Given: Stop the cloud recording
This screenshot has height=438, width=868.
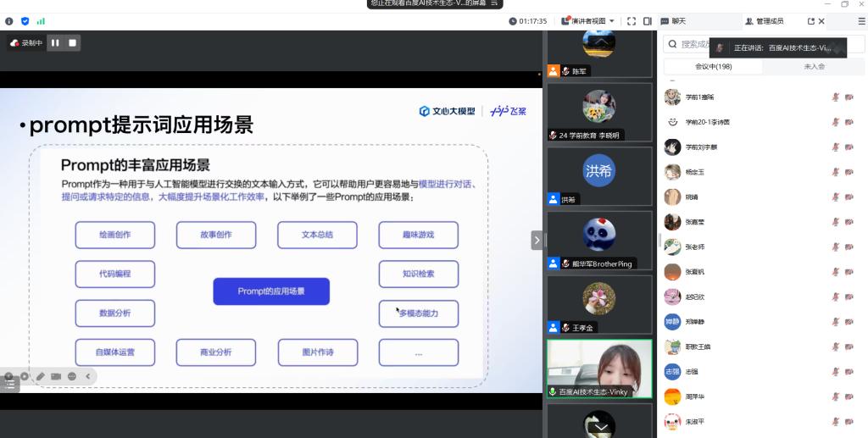Looking at the screenshot, I should (x=72, y=42).
